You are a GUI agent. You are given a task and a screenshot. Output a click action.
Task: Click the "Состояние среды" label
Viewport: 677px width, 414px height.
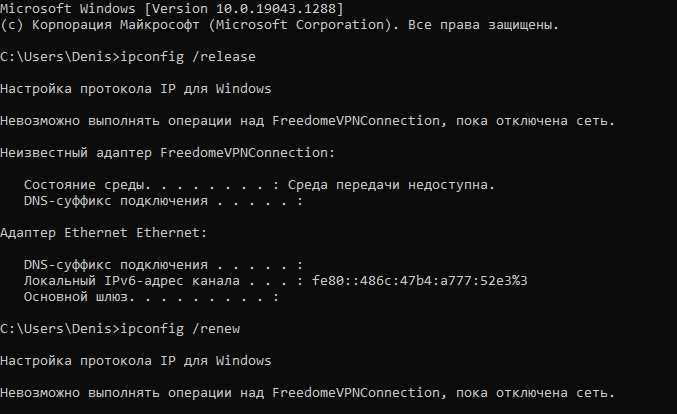(x=87, y=184)
